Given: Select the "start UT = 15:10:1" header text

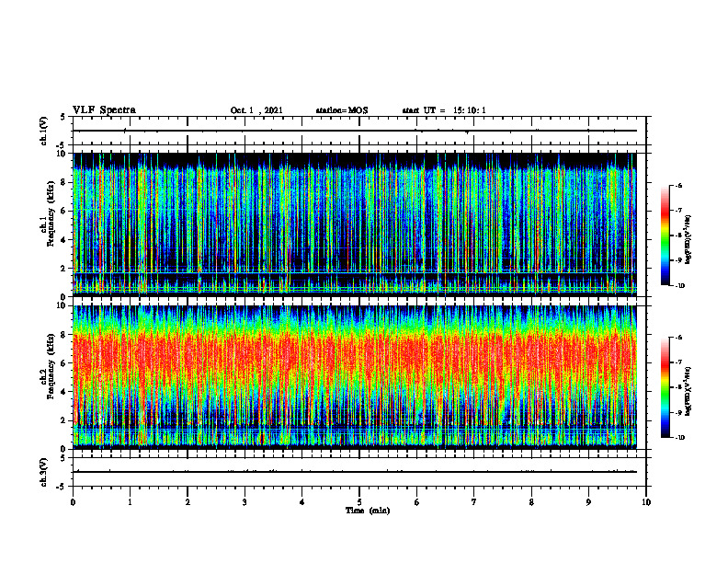Looking at the screenshot, I should point(444,110).
